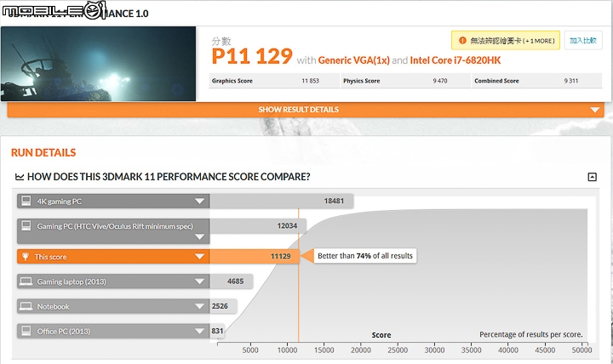
Task: Expand the Gaming laptop (2013) arrow
Action: click(199, 282)
